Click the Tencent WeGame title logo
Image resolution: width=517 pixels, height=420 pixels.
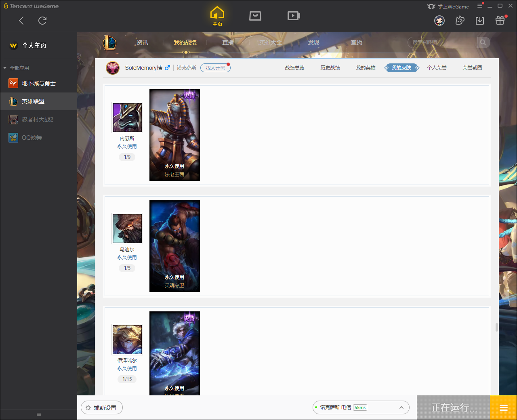coord(32,6)
